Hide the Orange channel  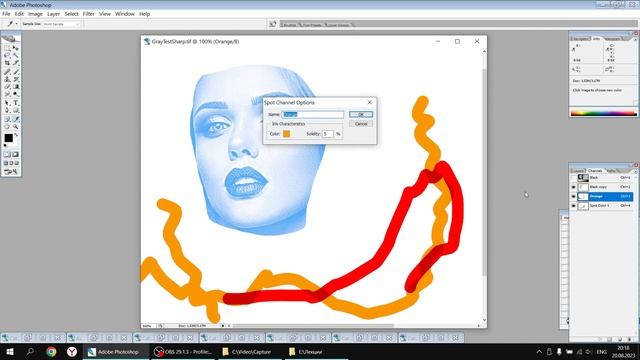tap(573, 196)
